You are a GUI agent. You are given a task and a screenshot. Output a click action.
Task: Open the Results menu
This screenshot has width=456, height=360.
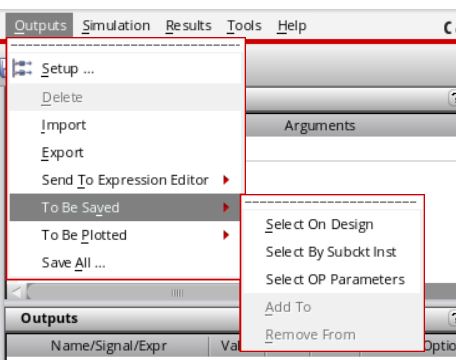(189, 26)
